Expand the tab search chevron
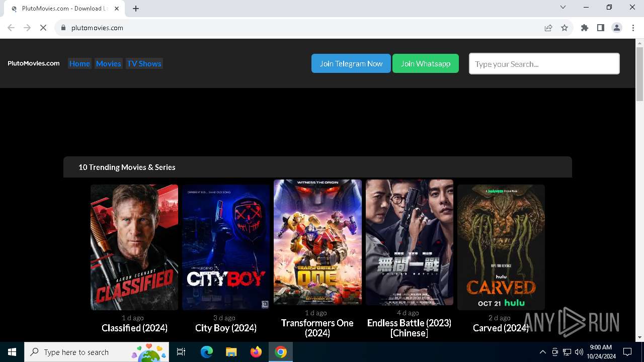Image resolution: width=644 pixels, height=362 pixels. pyautogui.click(x=563, y=7)
